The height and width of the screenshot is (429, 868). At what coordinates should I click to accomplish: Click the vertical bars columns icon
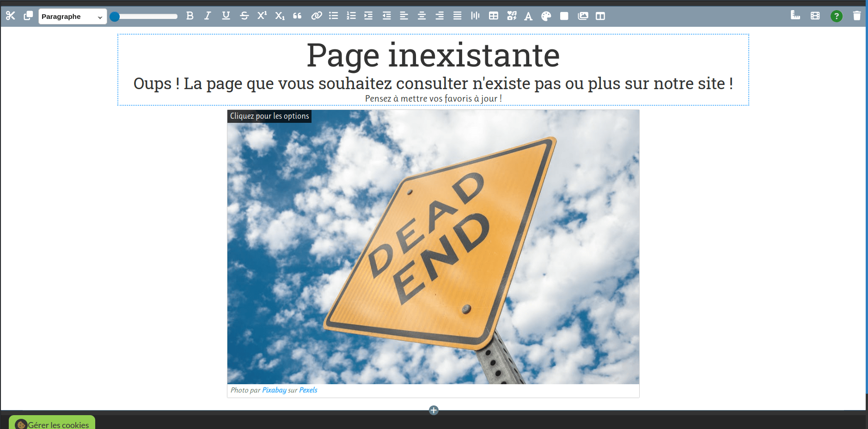click(475, 16)
